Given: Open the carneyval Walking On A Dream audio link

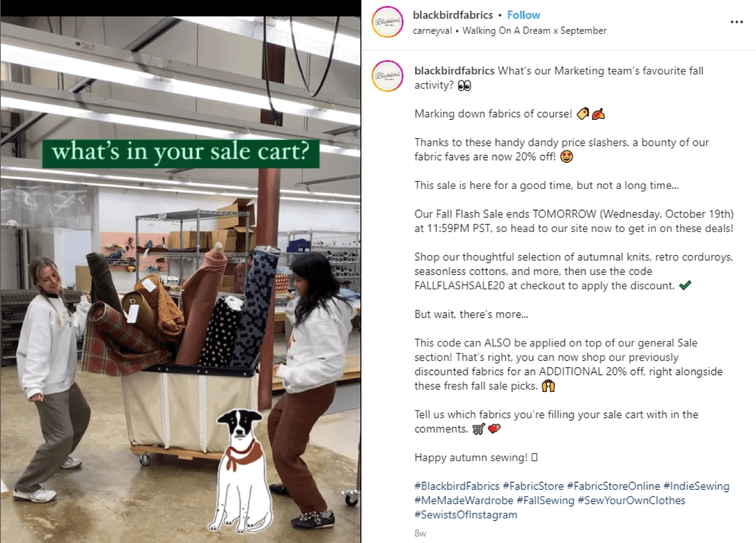Looking at the screenshot, I should [510, 31].
